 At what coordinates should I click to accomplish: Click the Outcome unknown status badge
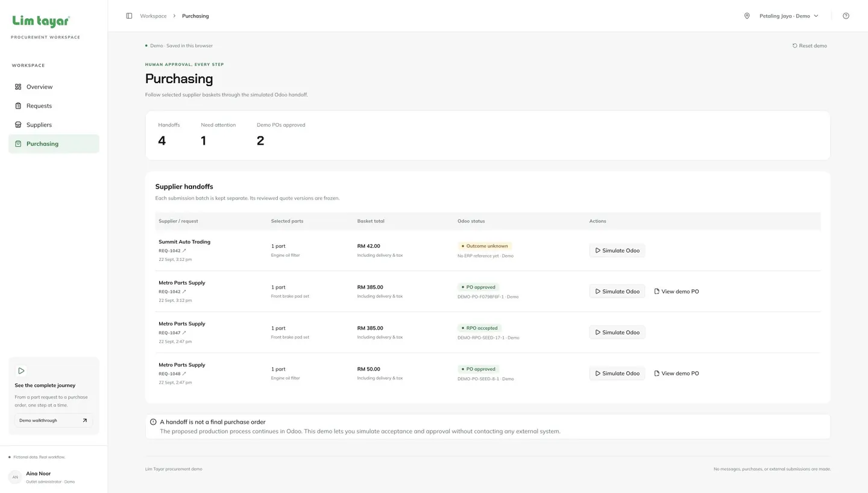[x=485, y=246]
